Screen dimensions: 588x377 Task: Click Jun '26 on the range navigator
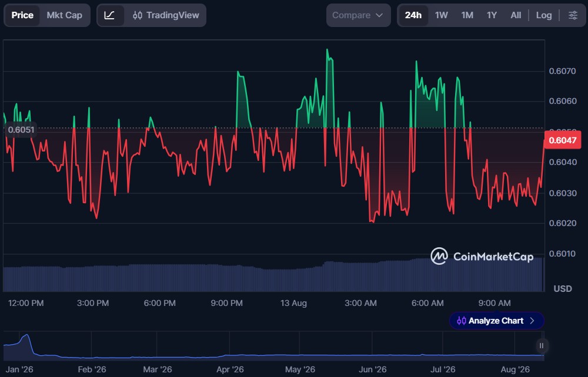[373, 369]
